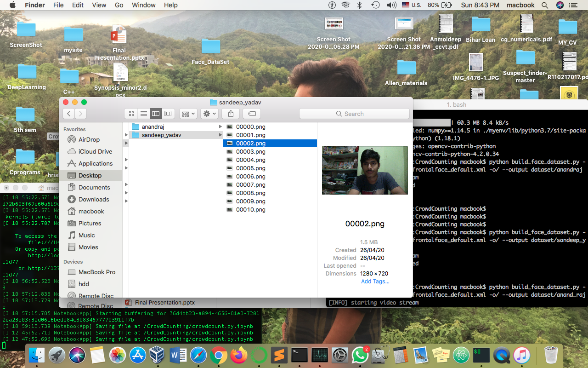
Task: Open the Action gear dropdown
Action: [x=209, y=114]
